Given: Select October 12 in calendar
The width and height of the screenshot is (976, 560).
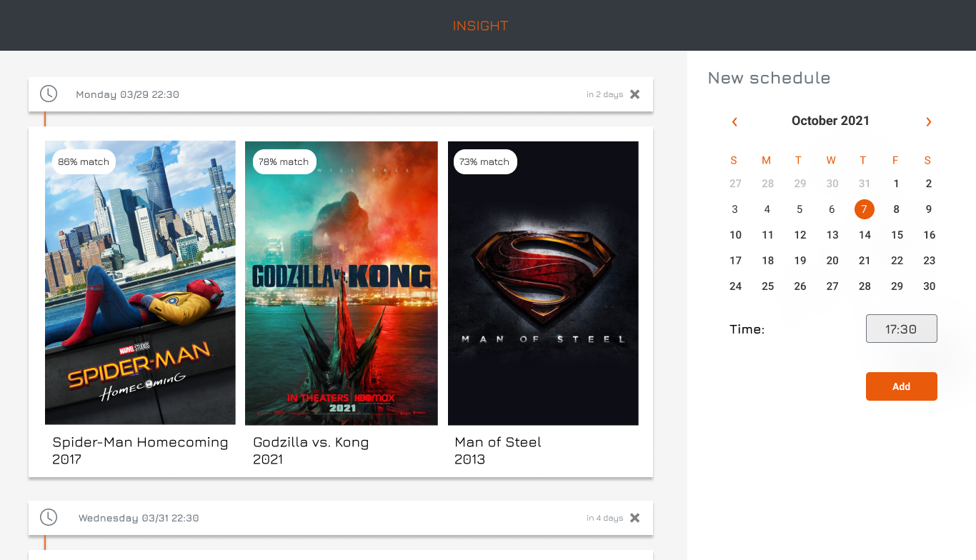Looking at the screenshot, I should [800, 235].
